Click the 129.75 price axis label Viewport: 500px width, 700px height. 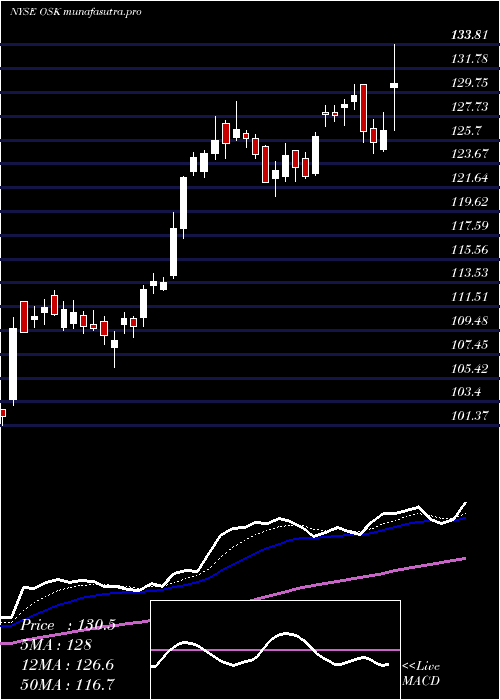[469, 83]
